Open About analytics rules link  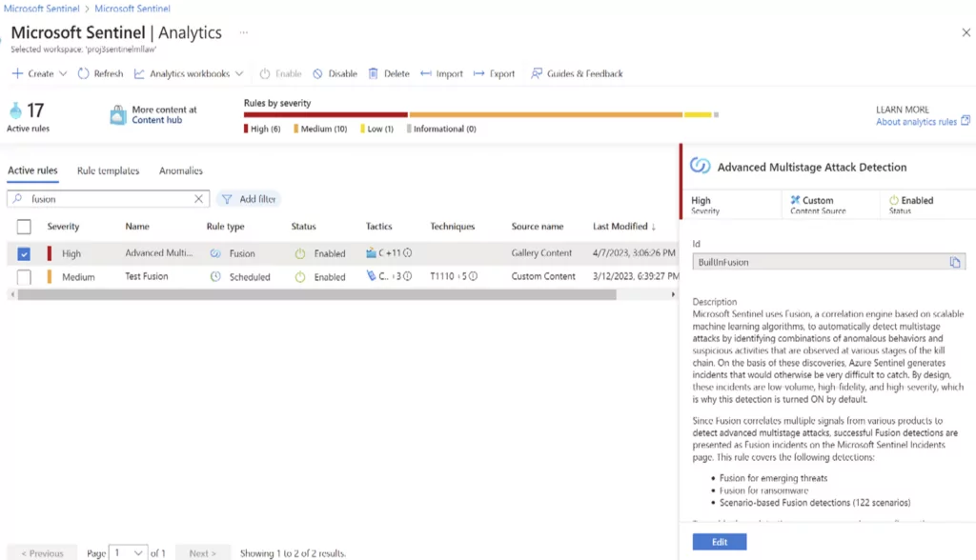click(x=916, y=121)
